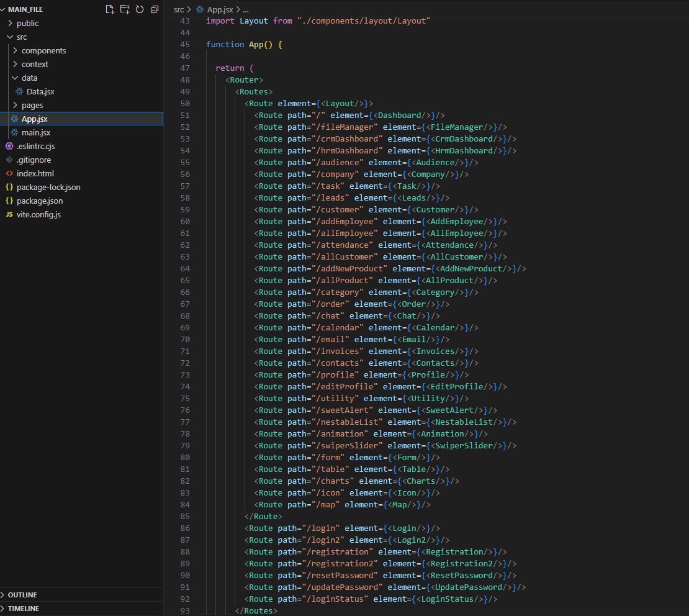Click the src breadcrumb segment
Screen dimensions: 689x616
pos(179,10)
